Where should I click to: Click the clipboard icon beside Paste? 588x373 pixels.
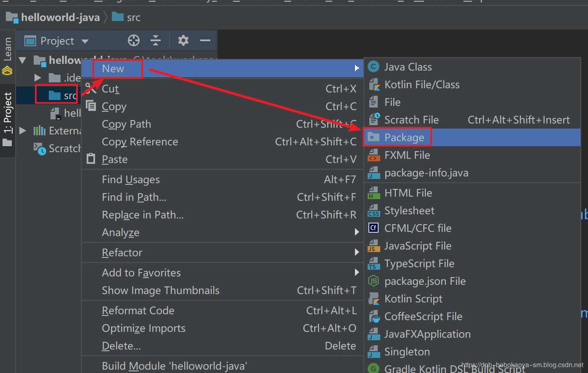(91, 158)
